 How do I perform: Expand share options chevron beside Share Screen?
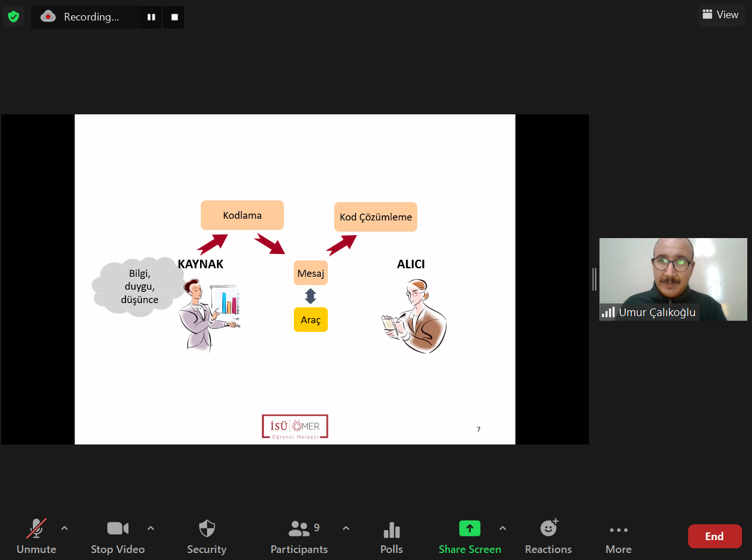[503, 528]
